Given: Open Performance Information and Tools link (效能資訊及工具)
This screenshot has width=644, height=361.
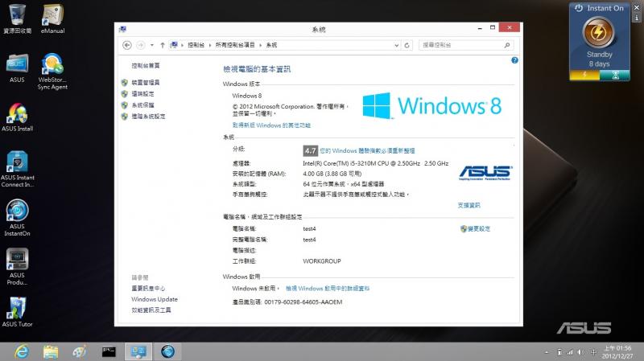Looking at the screenshot, I should (151, 310).
